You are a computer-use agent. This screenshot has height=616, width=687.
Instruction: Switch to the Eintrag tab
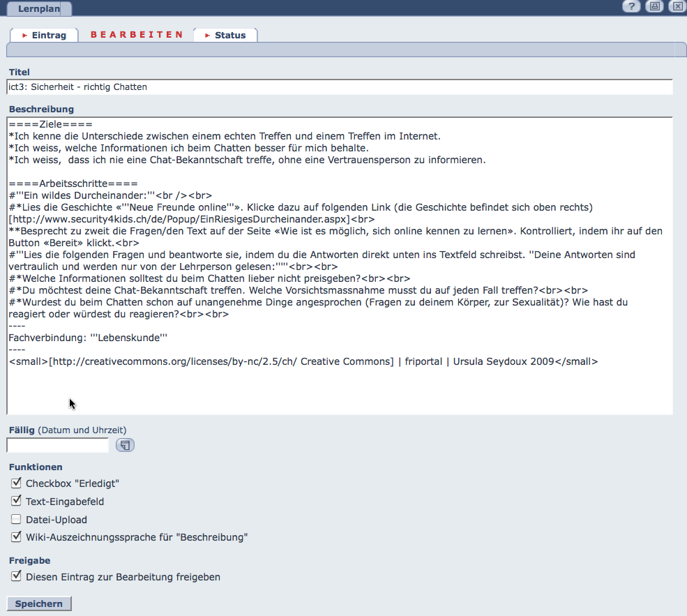tap(44, 35)
